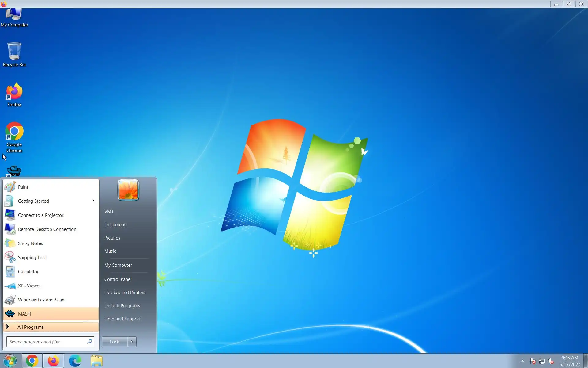This screenshot has width=588, height=368.
Task: Launch the Snipping Tool
Action: 32,258
